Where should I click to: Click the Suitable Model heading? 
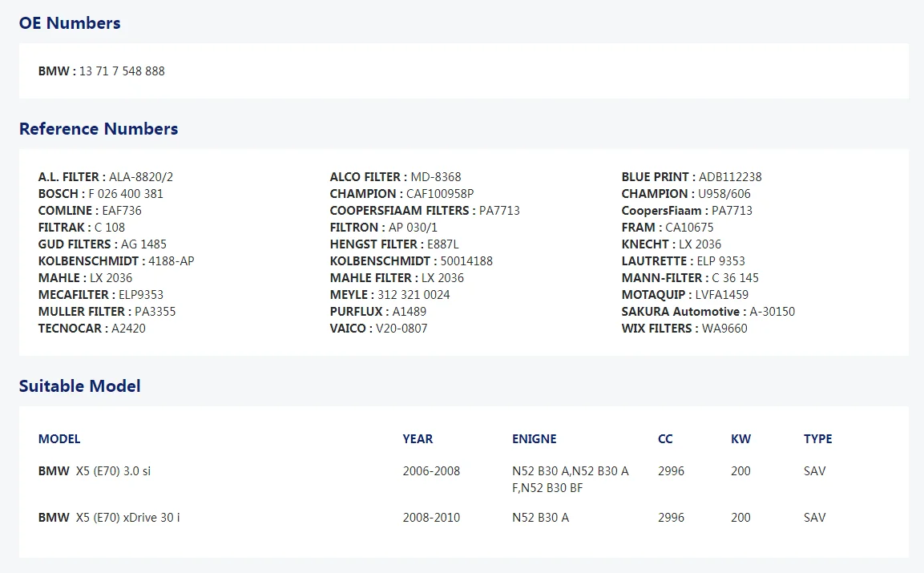79,386
